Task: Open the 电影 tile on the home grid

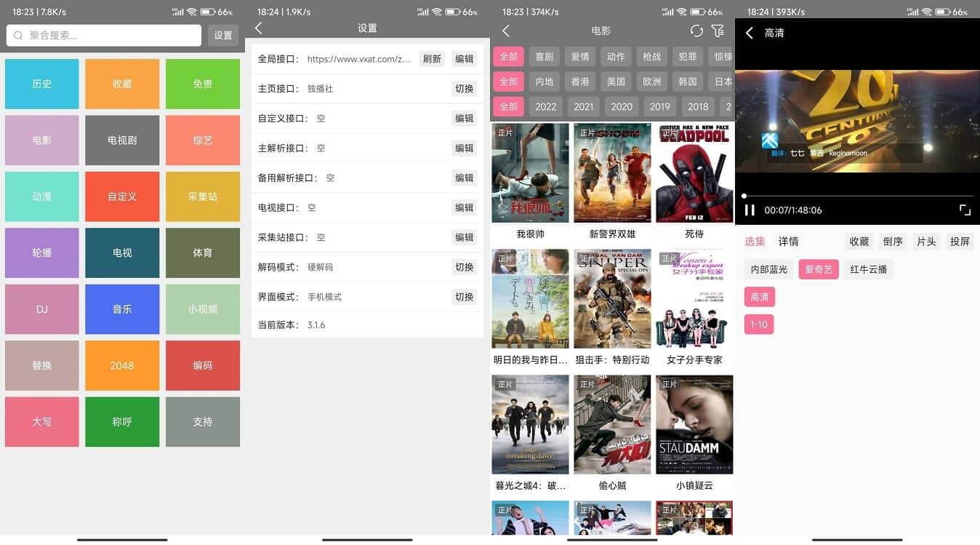Action: point(42,140)
